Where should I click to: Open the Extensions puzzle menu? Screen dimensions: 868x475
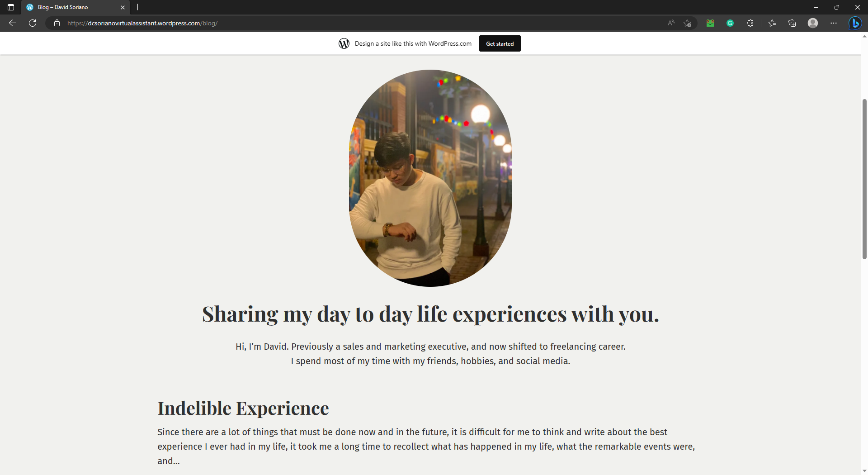750,23
